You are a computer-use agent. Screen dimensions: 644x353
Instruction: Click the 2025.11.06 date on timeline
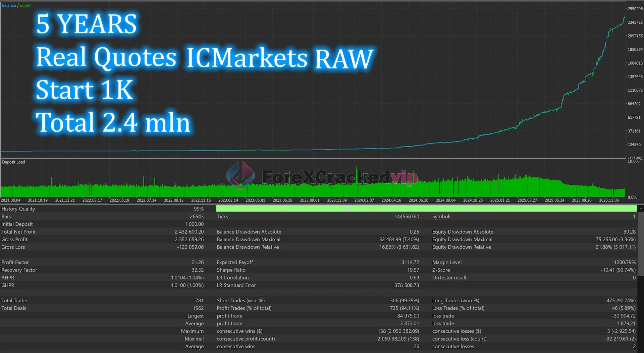(609, 200)
